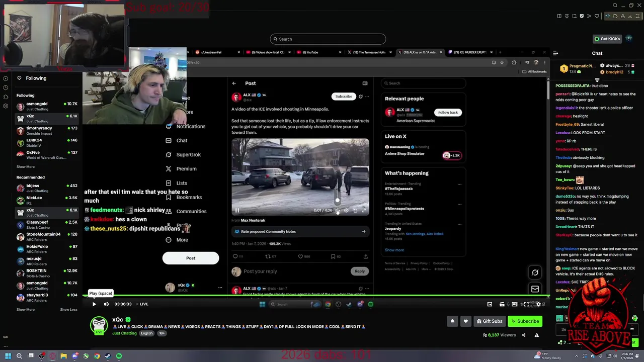This screenshot has width=644, height=362.
Task: Open HokiePokie recommended channel
Action: pyautogui.click(x=47, y=249)
